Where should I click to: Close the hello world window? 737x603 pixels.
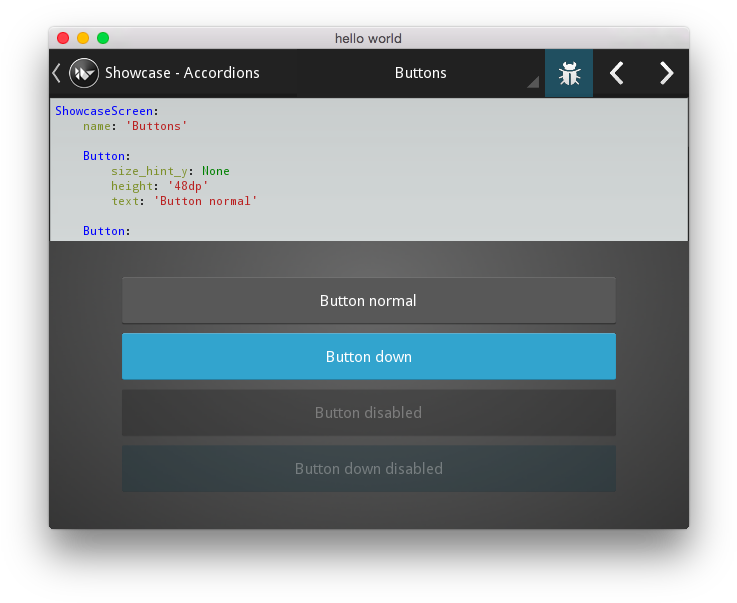point(63,38)
